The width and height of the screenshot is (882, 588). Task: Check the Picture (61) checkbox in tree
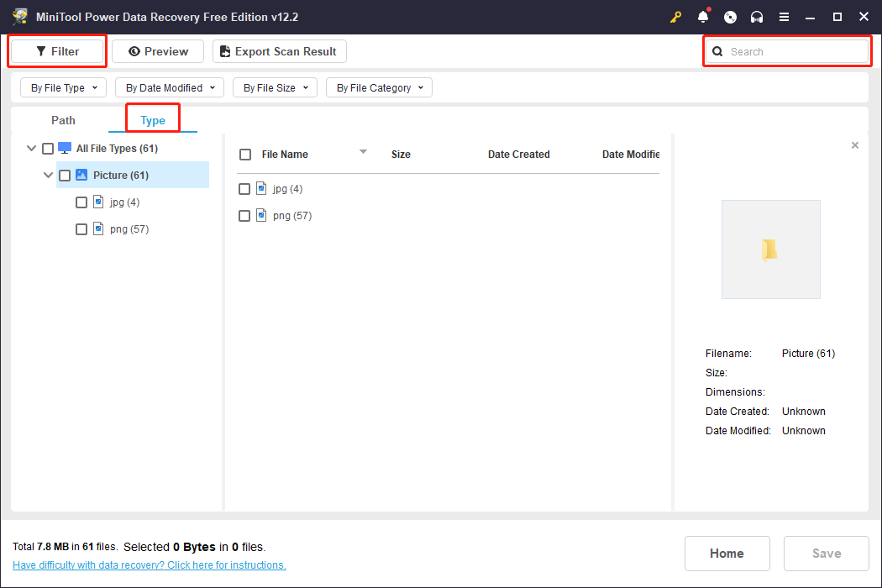coord(65,176)
